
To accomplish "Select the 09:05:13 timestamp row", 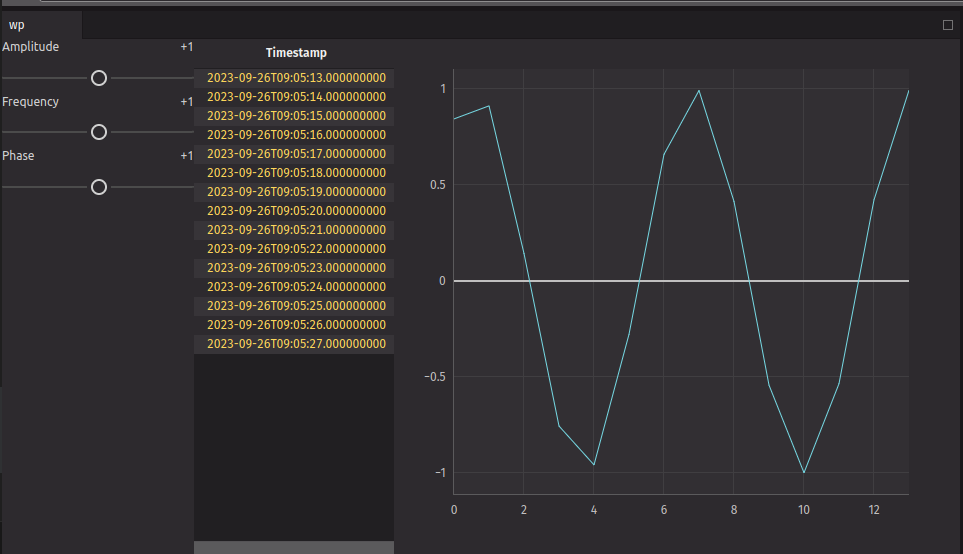I will (296, 78).
